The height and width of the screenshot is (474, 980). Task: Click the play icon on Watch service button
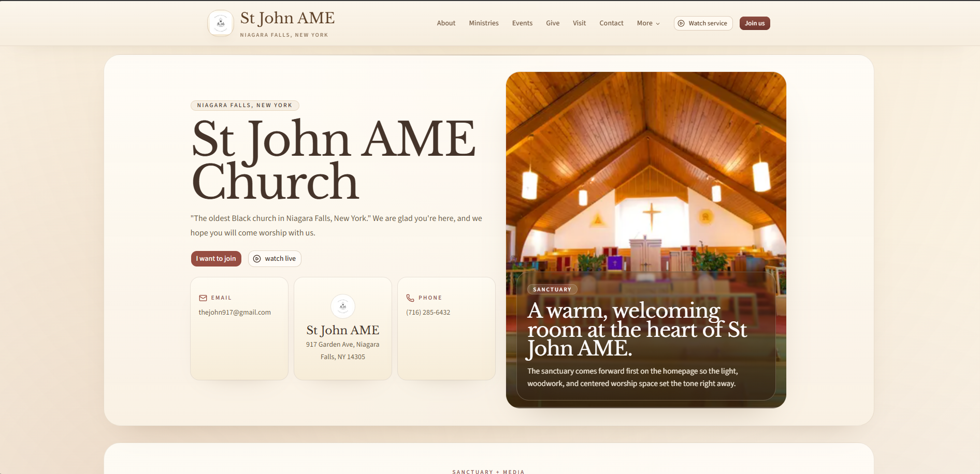click(x=680, y=23)
